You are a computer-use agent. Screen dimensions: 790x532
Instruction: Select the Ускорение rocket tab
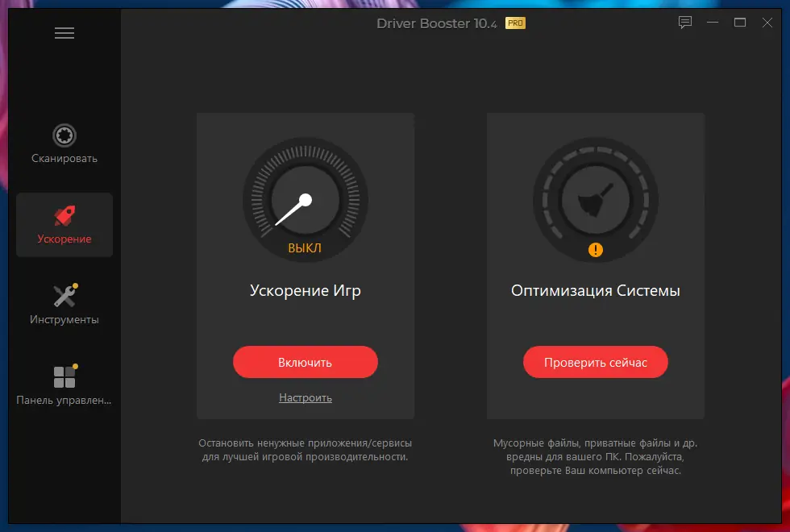pyautogui.click(x=64, y=225)
